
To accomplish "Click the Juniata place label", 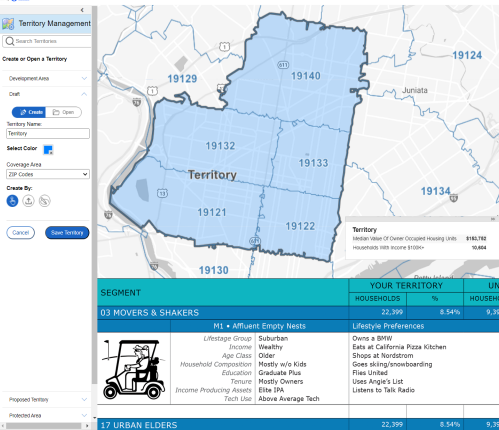I will [415, 90].
